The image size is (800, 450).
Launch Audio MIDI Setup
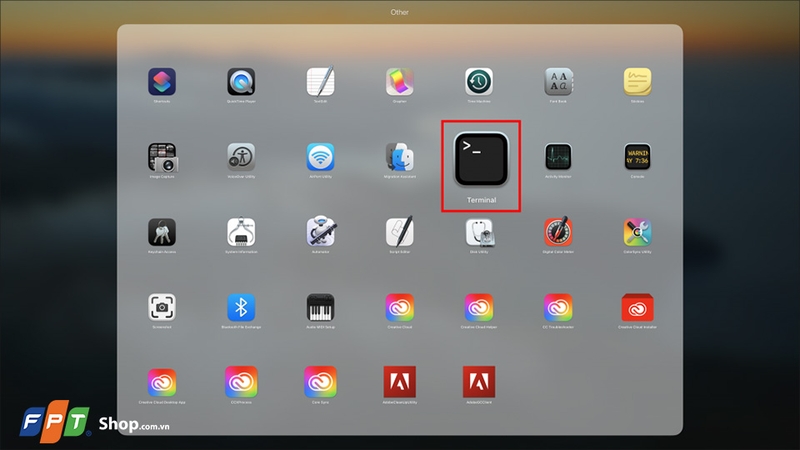320,307
